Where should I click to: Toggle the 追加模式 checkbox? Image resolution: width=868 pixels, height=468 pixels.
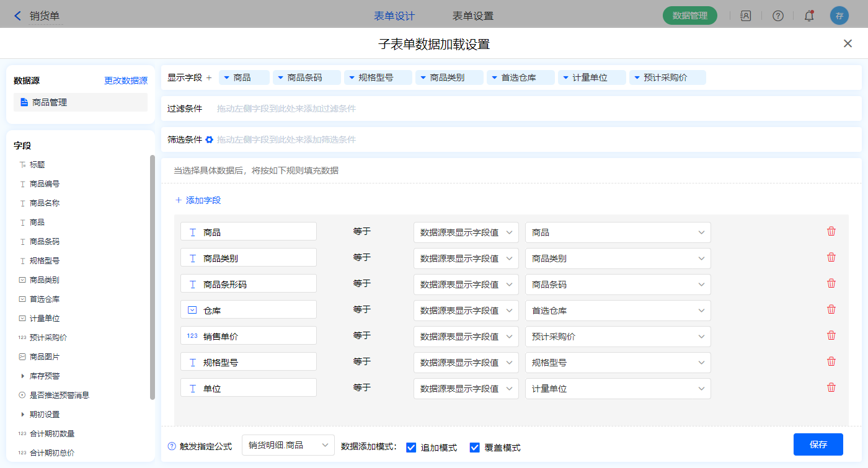(411, 448)
